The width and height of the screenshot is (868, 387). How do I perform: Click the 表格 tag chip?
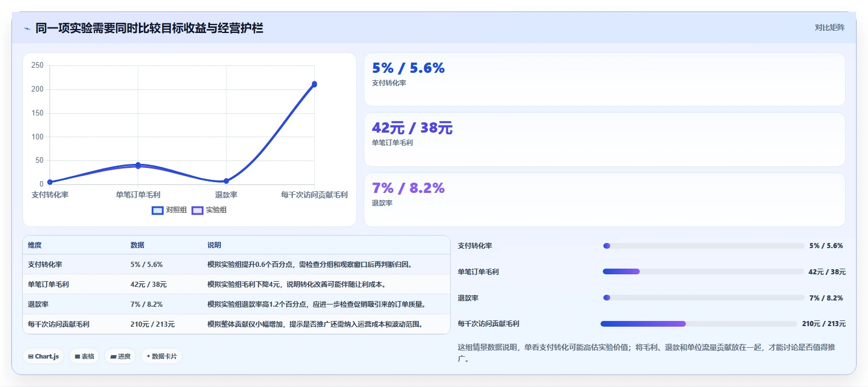coord(84,356)
